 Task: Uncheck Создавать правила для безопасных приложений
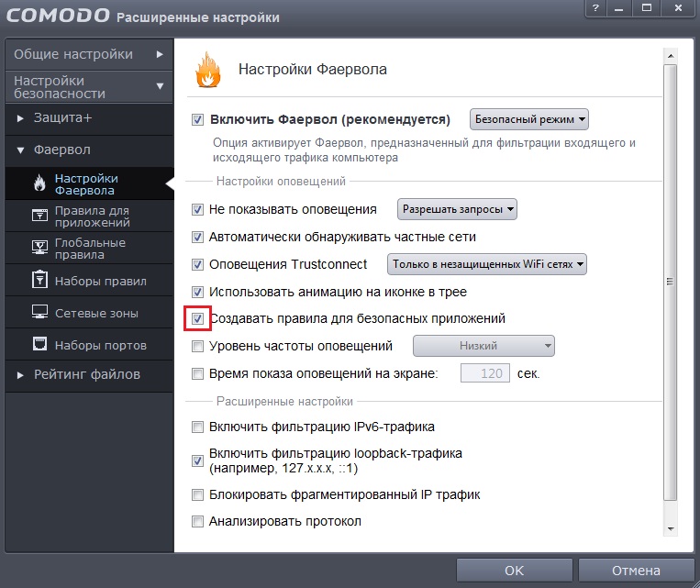(x=197, y=318)
